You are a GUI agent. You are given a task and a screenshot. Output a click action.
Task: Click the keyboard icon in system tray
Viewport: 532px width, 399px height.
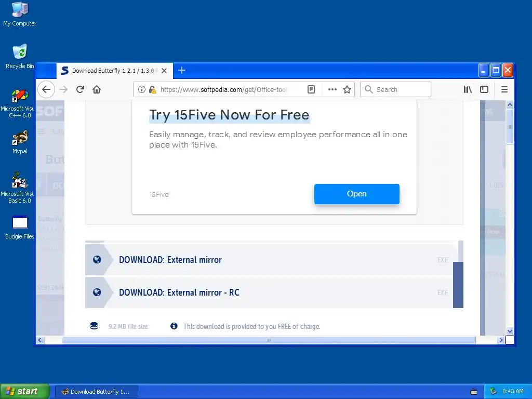click(474, 392)
